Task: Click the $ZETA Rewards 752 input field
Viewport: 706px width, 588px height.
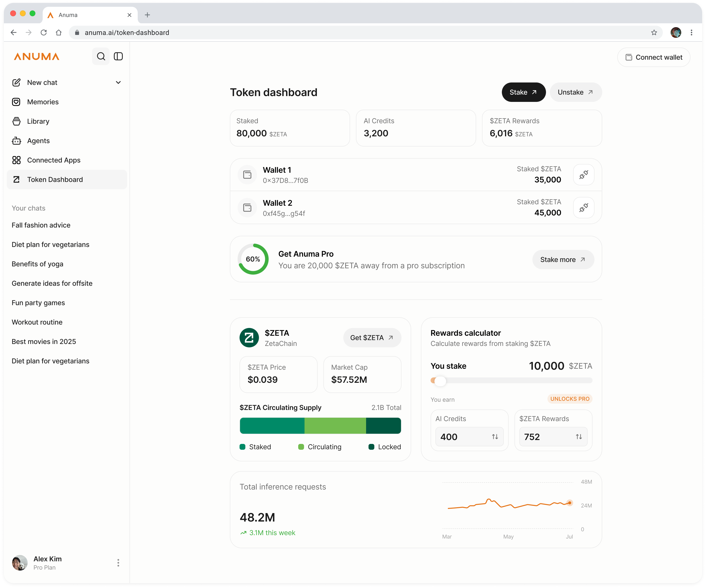Action: pyautogui.click(x=553, y=437)
